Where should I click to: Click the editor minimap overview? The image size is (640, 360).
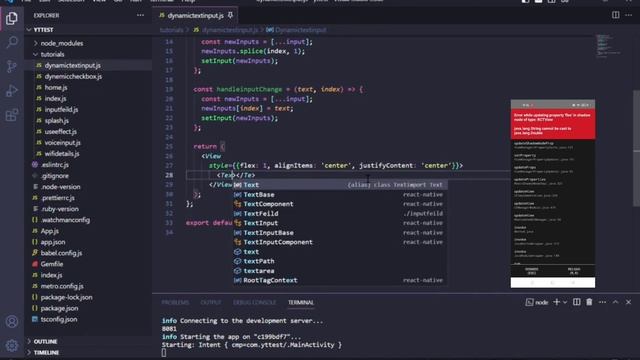[608, 46]
